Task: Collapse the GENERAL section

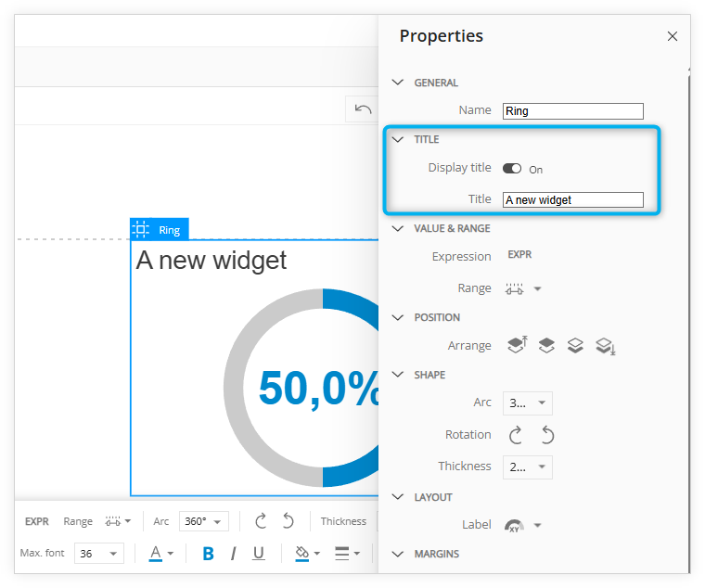Action: tap(398, 83)
